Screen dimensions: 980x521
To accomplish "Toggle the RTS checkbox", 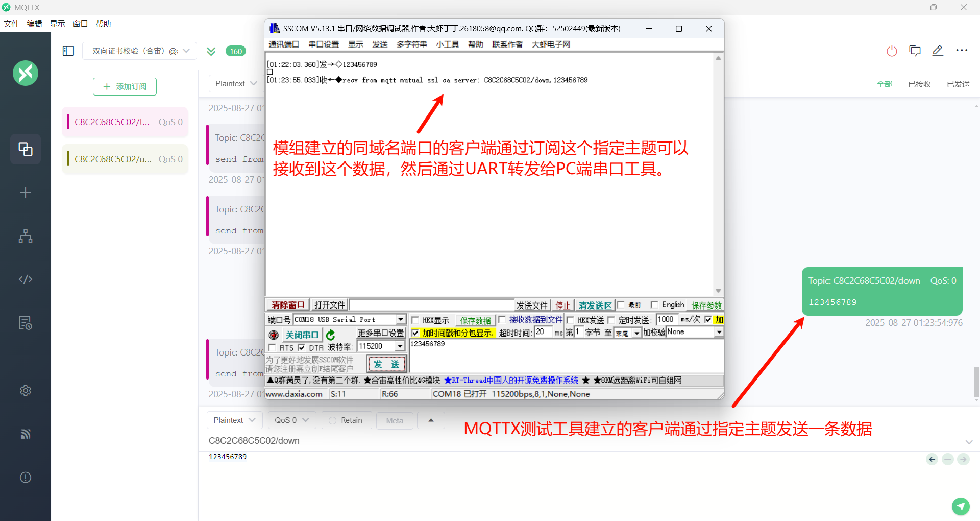I will (272, 347).
